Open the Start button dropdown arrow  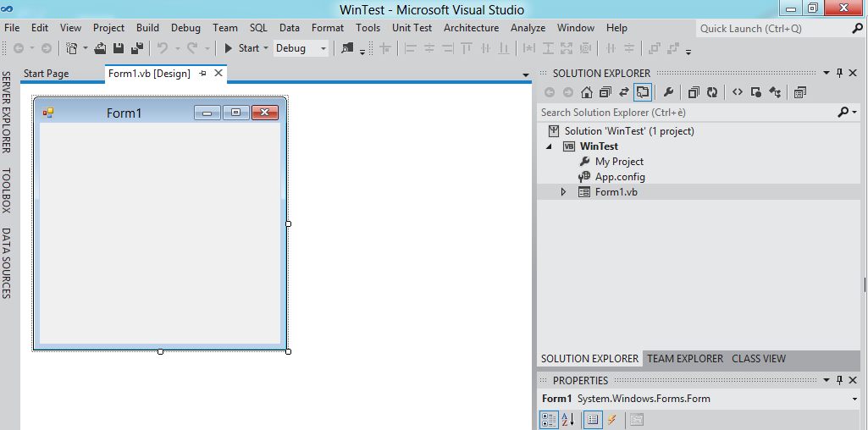265,48
